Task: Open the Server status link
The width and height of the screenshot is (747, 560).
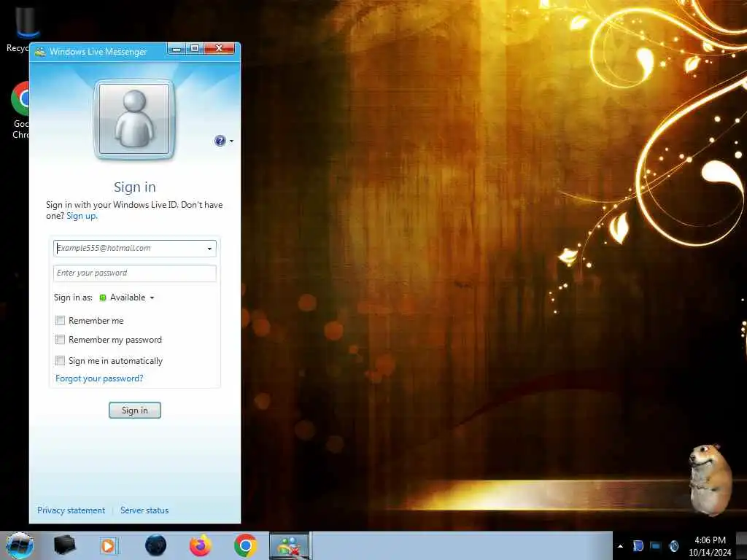Action: (144, 510)
